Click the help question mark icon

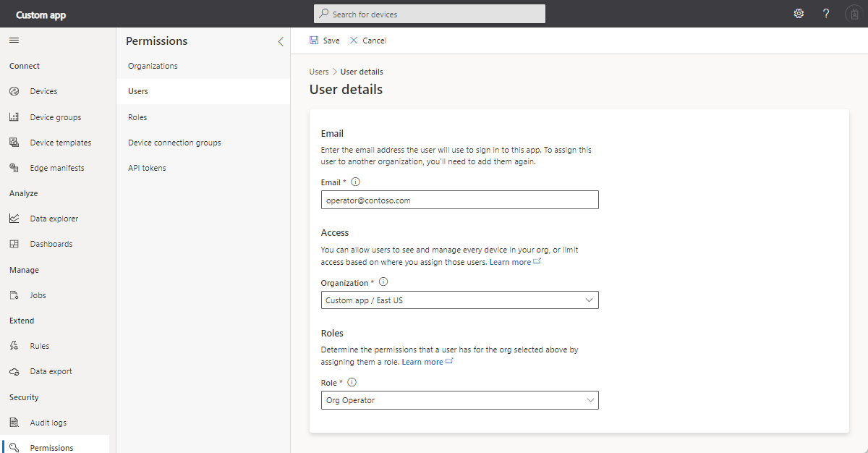coord(826,14)
